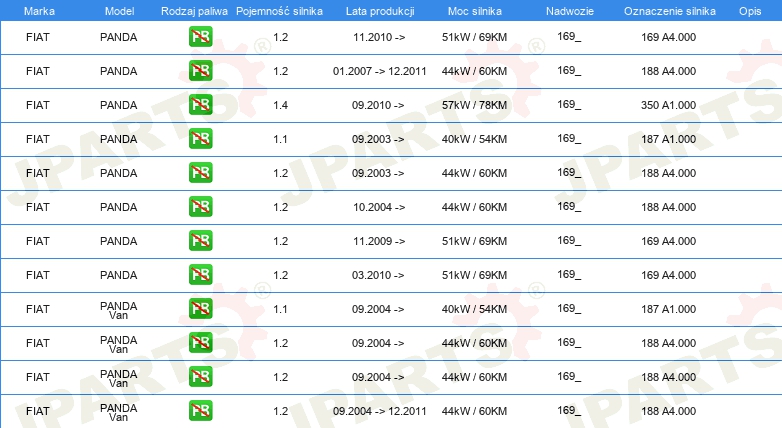Click the petrol fuel icon in the 11.2010 row
The image size is (782, 428).
[x=200, y=37]
